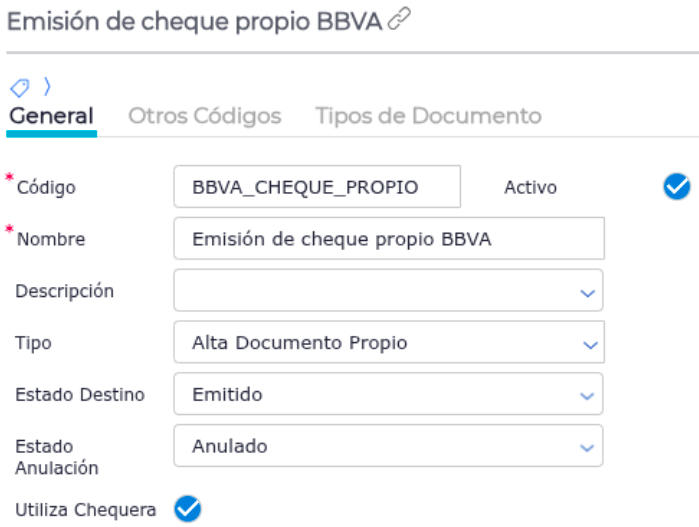Click the Descripción field label
This screenshot has width=699, height=527.
coord(65,291)
